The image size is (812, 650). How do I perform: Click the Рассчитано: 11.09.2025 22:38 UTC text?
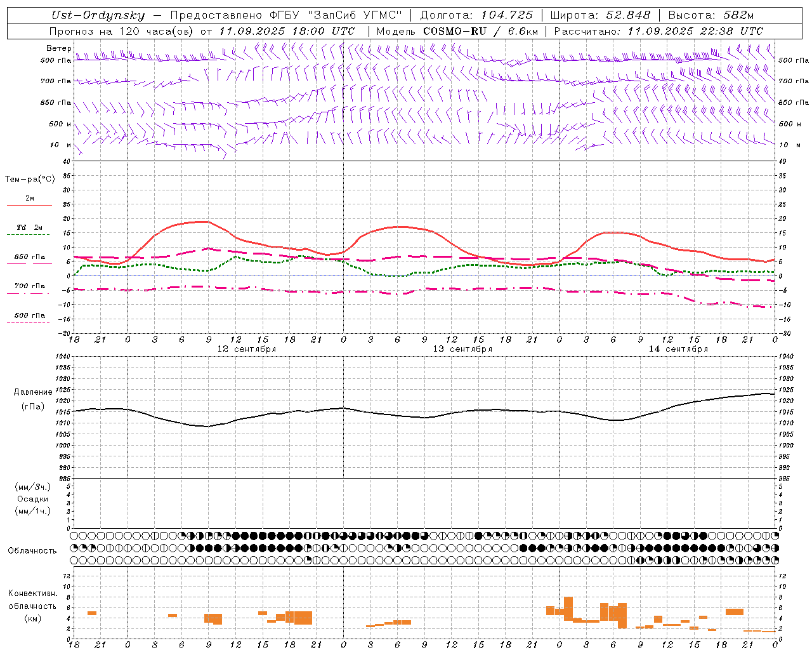click(658, 31)
